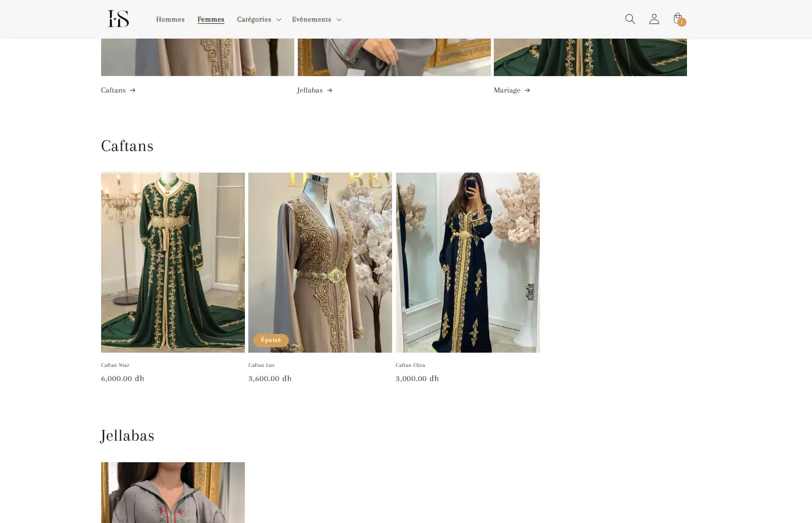Select the Femmes menu item
The height and width of the screenshot is (523, 812).
[210, 19]
